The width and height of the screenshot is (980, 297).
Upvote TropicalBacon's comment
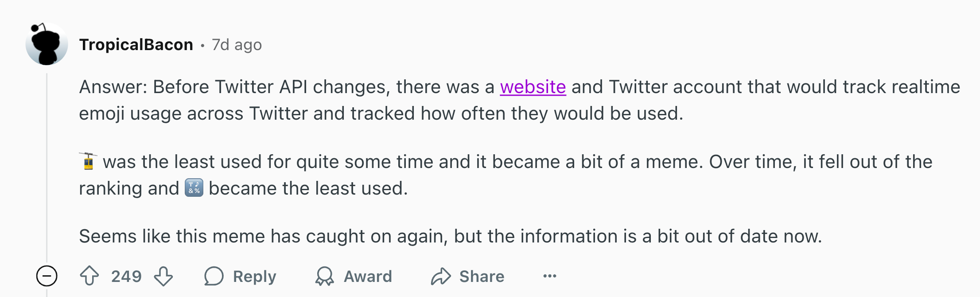89,276
